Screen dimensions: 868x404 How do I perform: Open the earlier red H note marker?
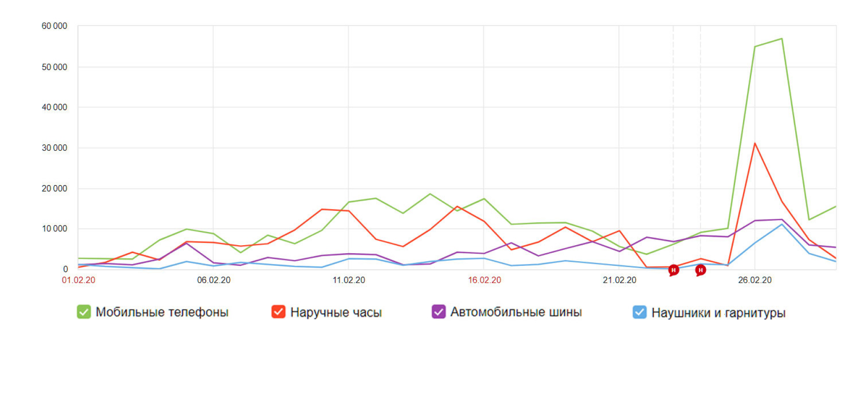673,270
